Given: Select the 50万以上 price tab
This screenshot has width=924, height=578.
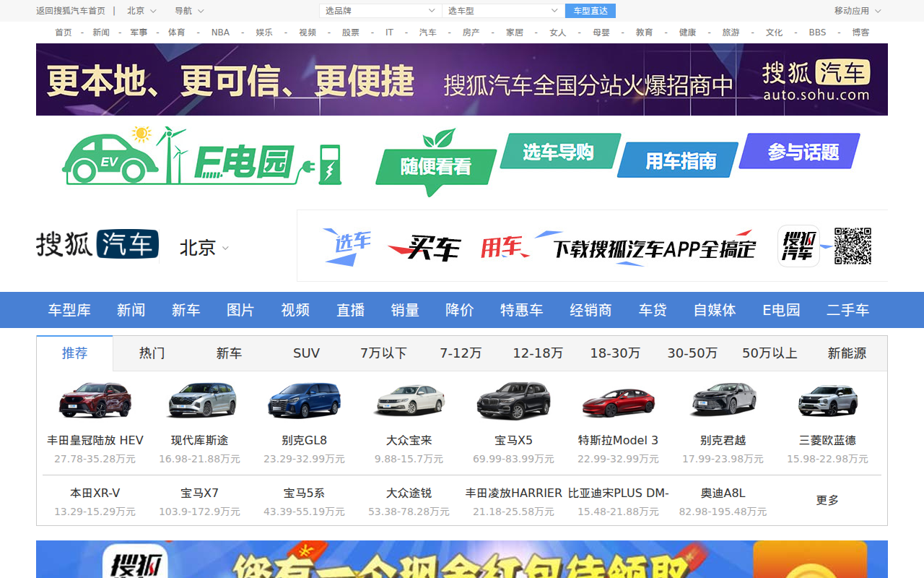Looking at the screenshot, I should (x=770, y=353).
